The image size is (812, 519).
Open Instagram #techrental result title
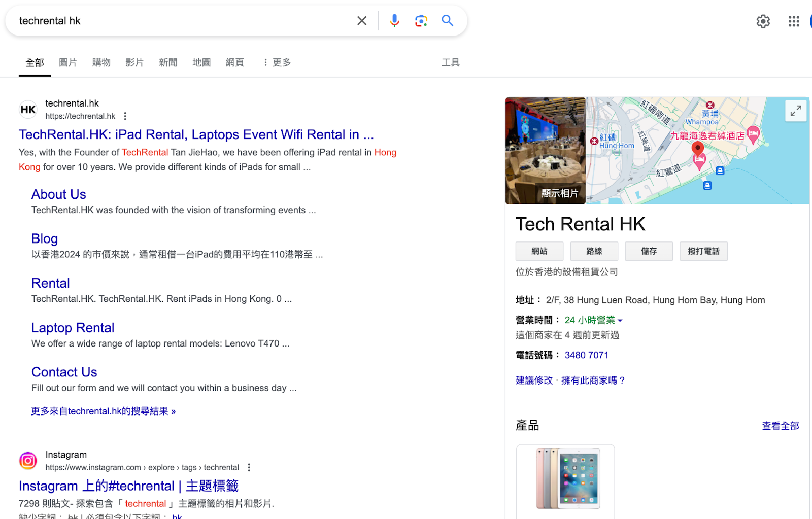[128, 486]
